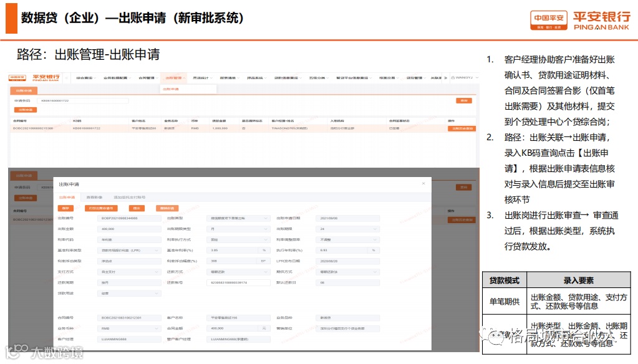The image size is (638, 364).
Task: Click the row action button for BOBC2021096
Action: pyautogui.click(x=462, y=128)
